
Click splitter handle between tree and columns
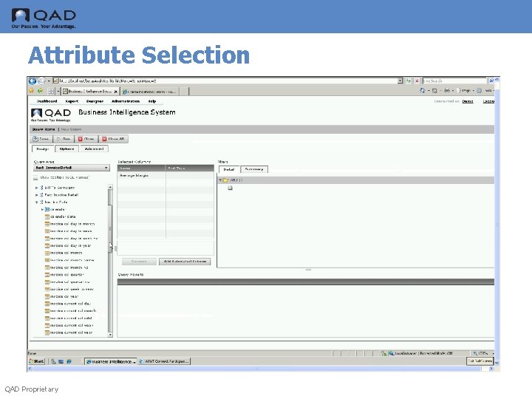(115, 249)
